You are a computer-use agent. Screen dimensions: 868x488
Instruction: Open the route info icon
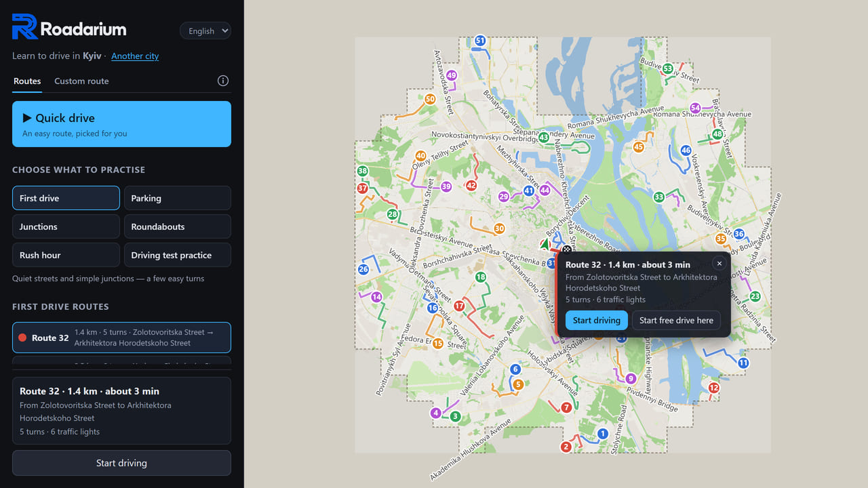coord(223,81)
